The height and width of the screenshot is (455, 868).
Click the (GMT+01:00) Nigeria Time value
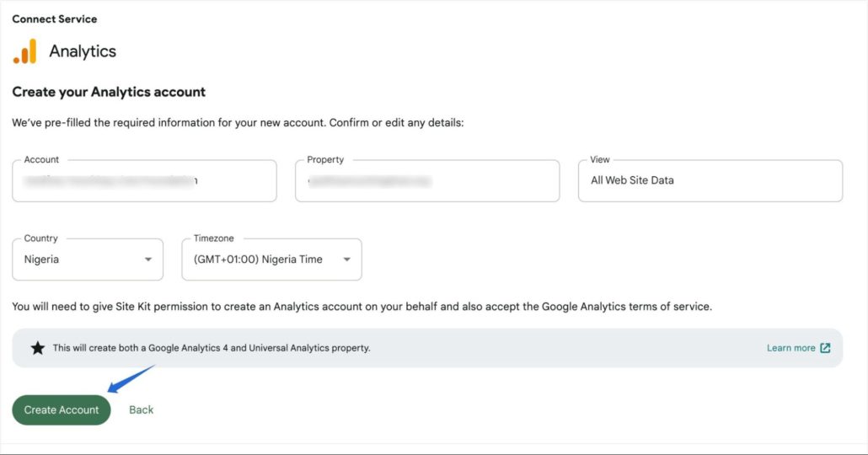tap(258, 260)
